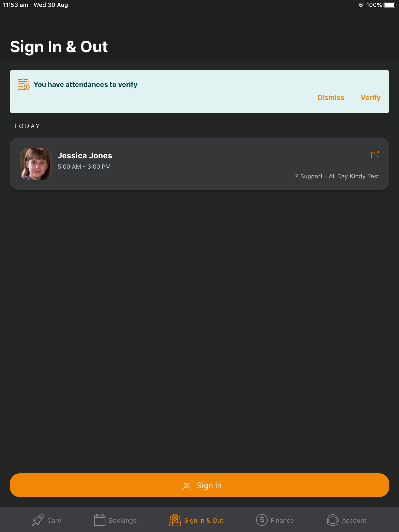Viewport: 399px width, 532px height.
Task: Open the Finance dollar icon
Action: pyautogui.click(x=262, y=520)
